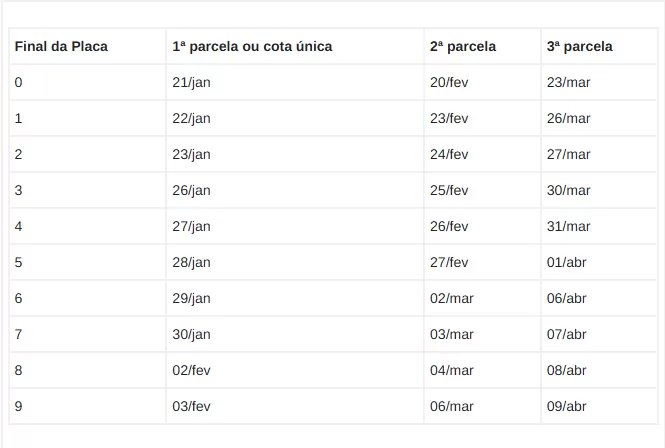The width and height of the screenshot is (665, 448).
Task: Click the 29/jan first installment cell
Action: pos(191,298)
